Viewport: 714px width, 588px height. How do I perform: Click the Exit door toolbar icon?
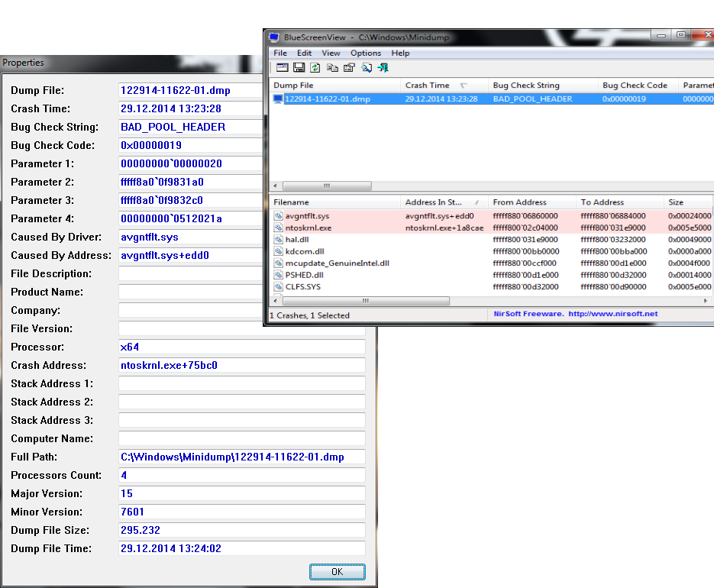pyautogui.click(x=383, y=67)
